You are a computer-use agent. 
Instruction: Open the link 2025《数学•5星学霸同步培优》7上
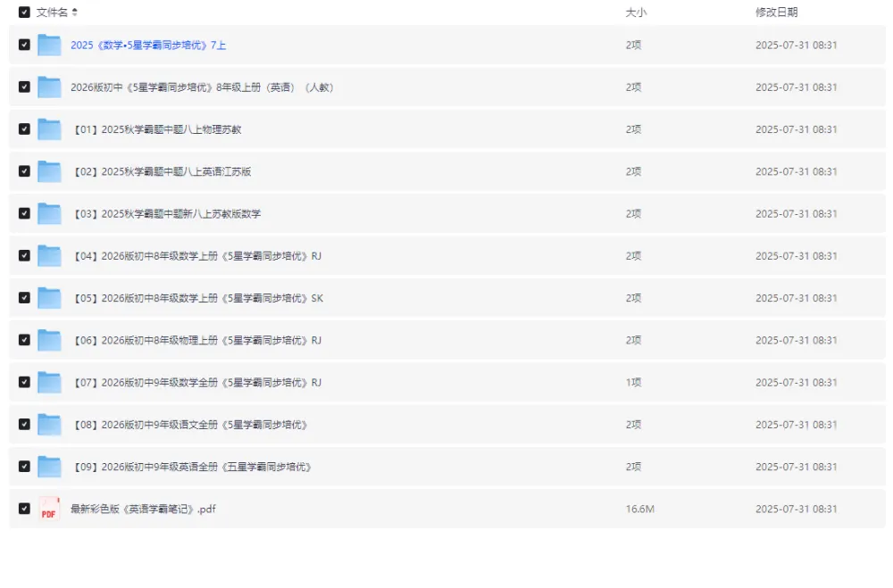point(148,45)
